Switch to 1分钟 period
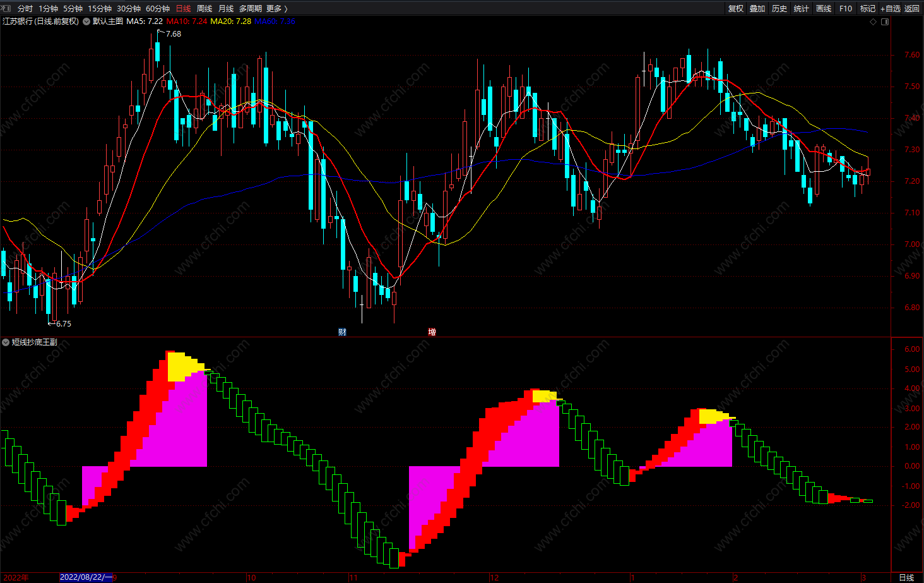This screenshot has width=924, height=583. [x=48, y=8]
